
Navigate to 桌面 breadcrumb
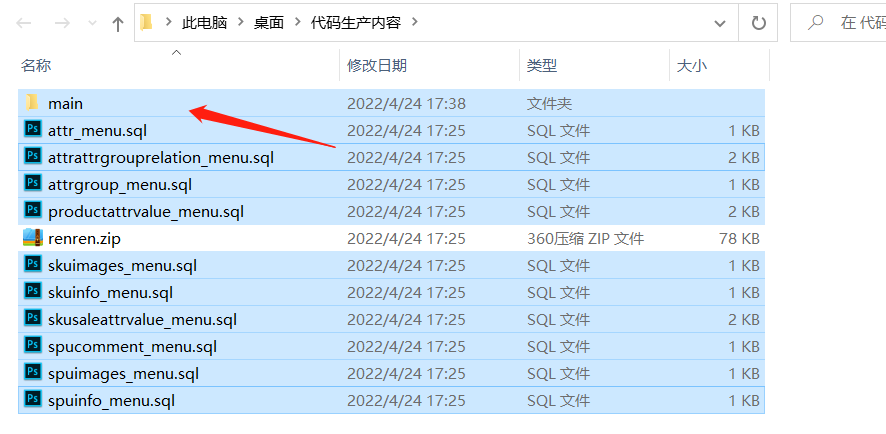click(269, 23)
